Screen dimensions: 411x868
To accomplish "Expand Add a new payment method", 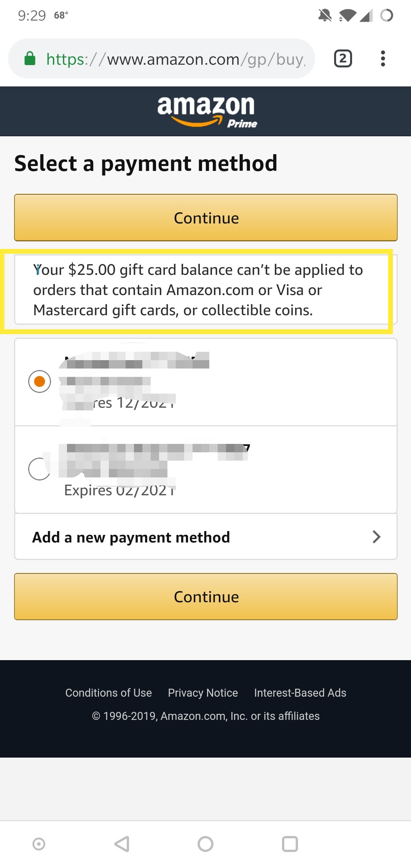I will [x=131, y=537].
